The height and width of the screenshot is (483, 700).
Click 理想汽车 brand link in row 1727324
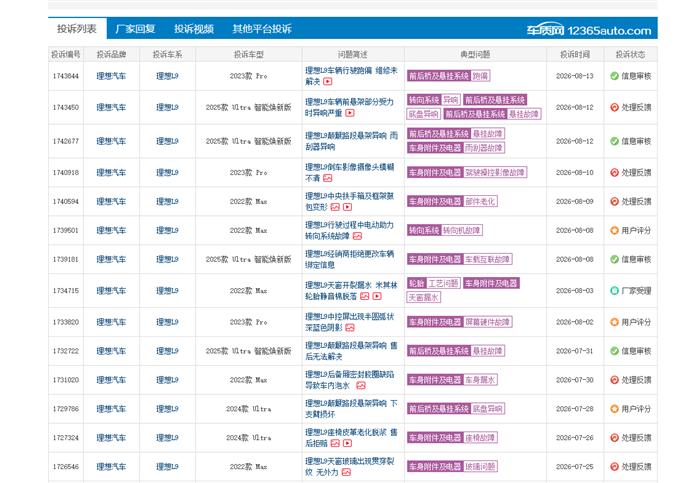click(x=111, y=437)
